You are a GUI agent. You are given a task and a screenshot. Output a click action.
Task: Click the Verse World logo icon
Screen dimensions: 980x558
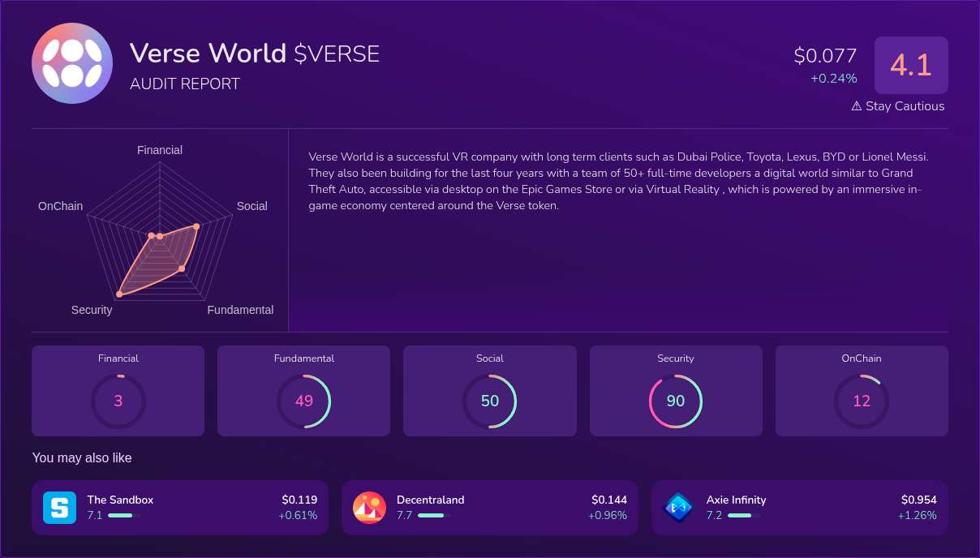click(x=71, y=62)
